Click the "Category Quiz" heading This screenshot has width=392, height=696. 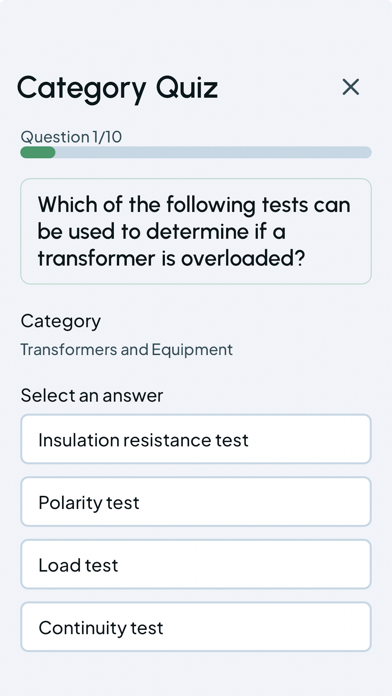pos(118,88)
